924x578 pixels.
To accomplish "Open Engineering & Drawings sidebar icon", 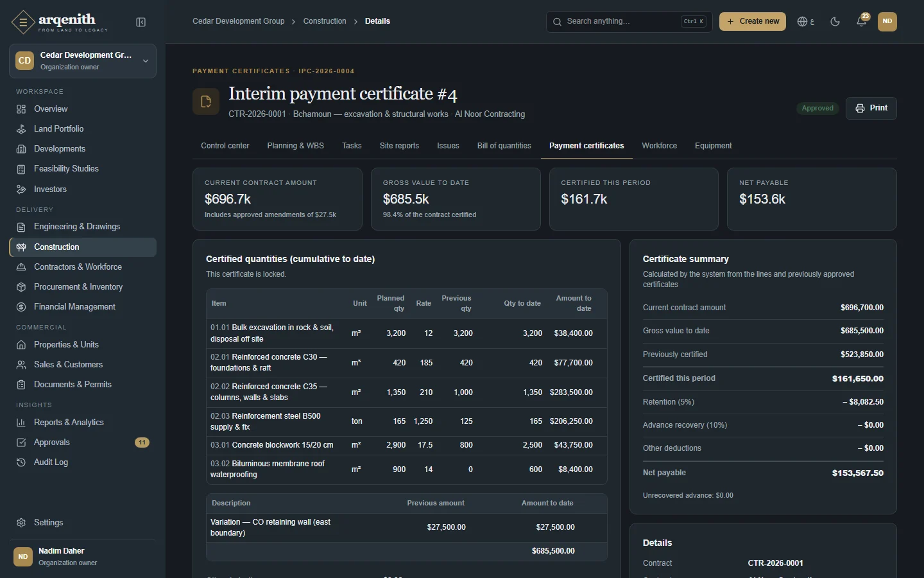I will point(21,227).
